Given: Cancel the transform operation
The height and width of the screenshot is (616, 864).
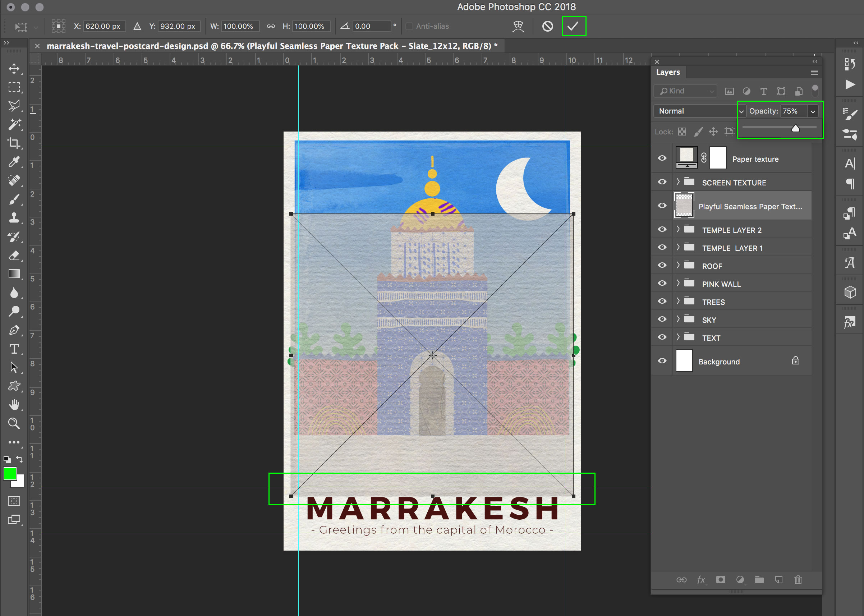Looking at the screenshot, I should 547,26.
